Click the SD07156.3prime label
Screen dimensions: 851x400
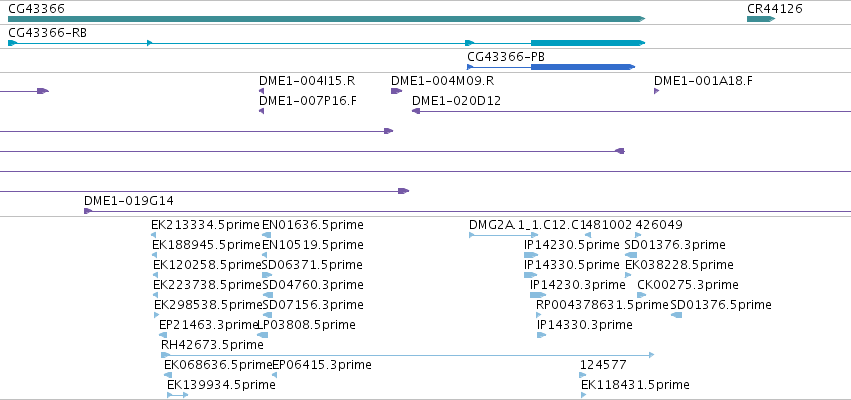click(x=313, y=305)
